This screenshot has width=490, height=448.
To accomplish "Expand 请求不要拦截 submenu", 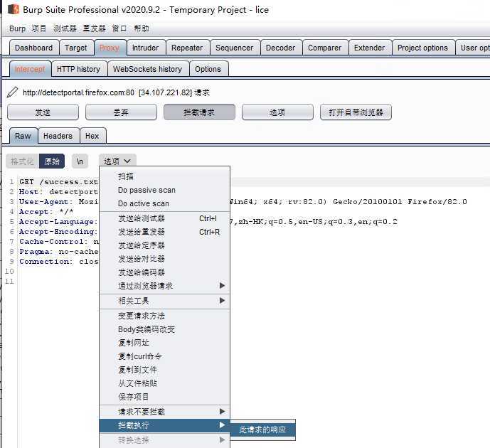I will tap(165, 412).
